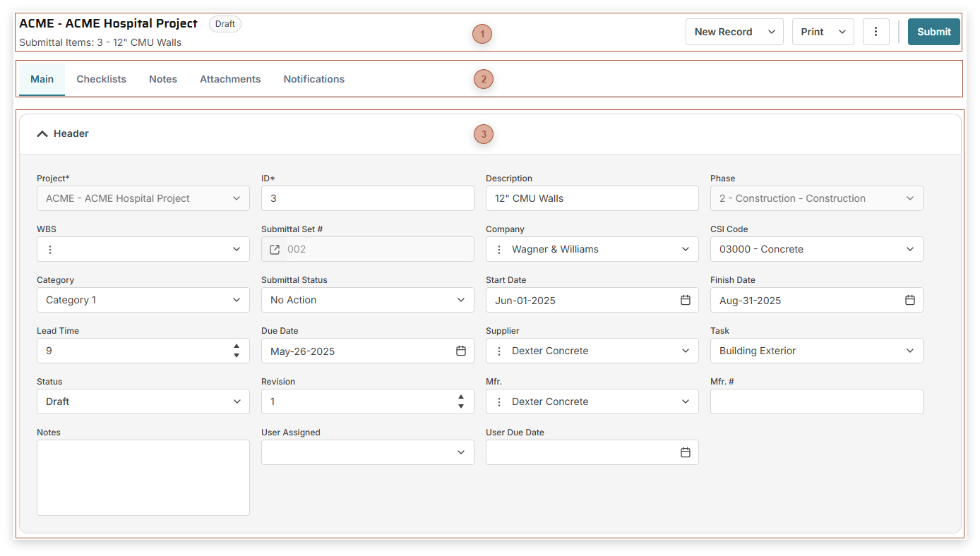The height and width of the screenshot is (556, 980).
Task: Click the Submit button
Action: pos(933,32)
